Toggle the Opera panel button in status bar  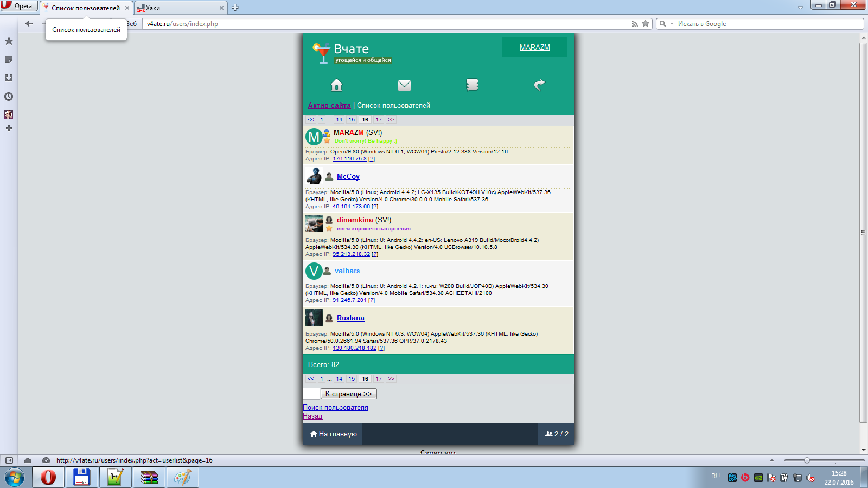click(9, 460)
